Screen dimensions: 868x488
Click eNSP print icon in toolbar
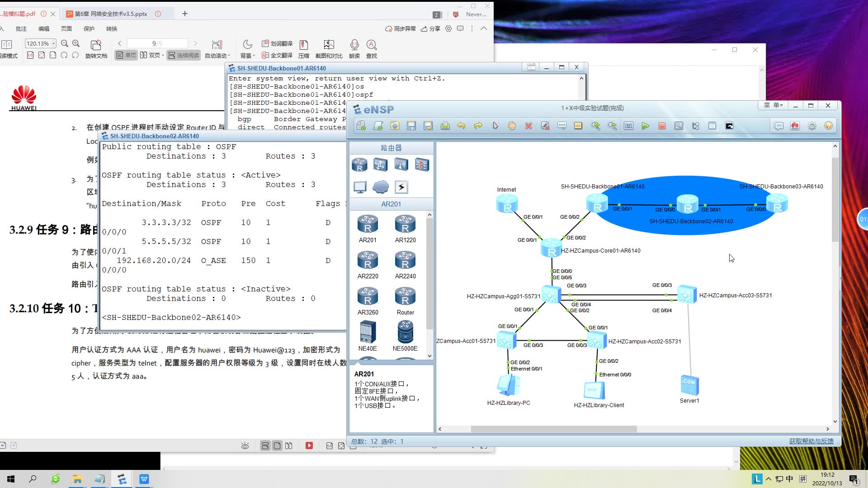445,126
